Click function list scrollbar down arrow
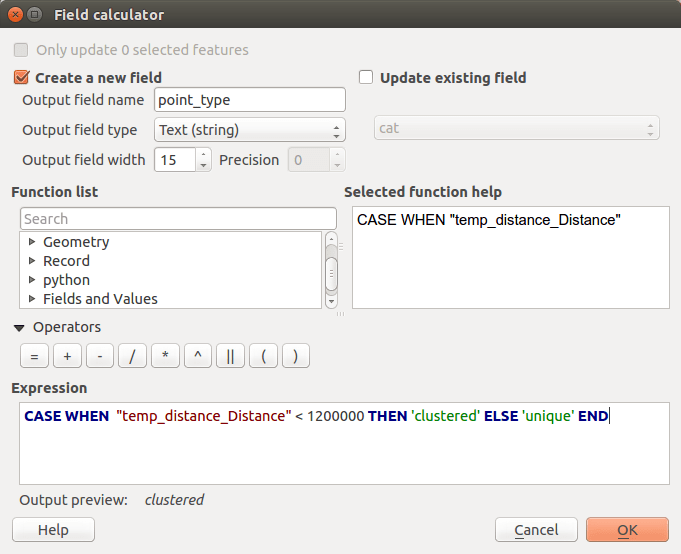This screenshot has width=681, height=554. click(x=331, y=301)
